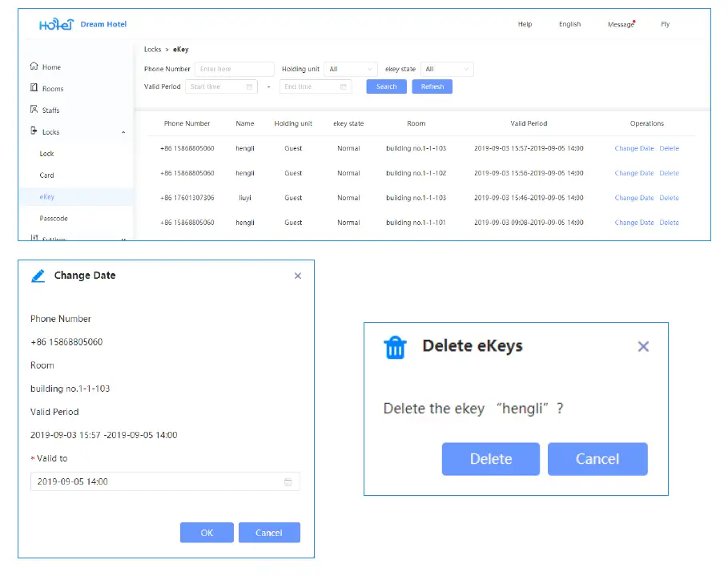
Task: Click Delete link for liuyi row
Action: (669, 198)
